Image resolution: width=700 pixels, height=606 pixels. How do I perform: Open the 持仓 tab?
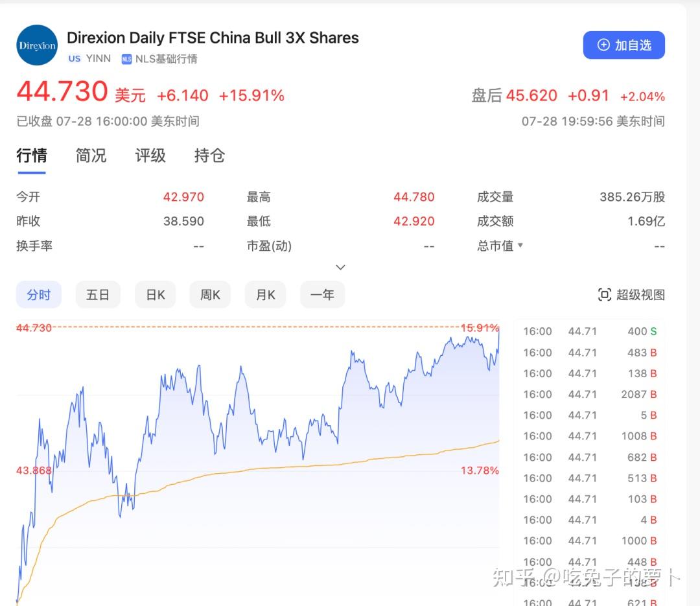209,156
